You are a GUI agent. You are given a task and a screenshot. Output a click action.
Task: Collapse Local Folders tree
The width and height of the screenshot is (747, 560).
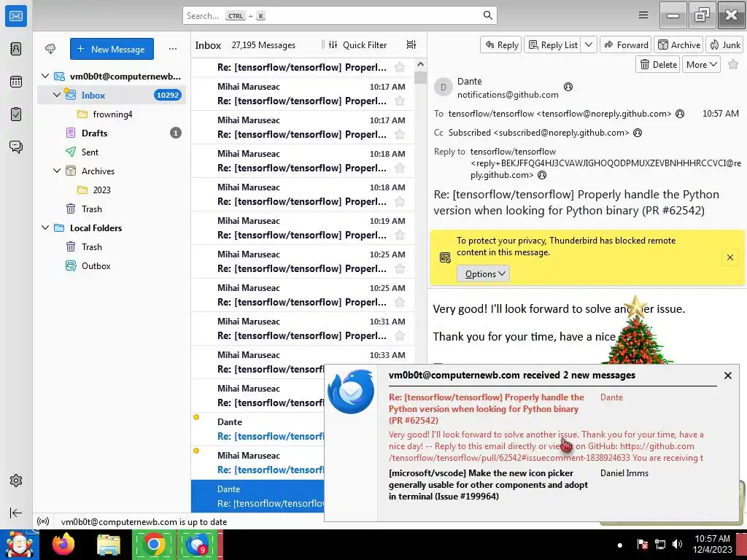pyautogui.click(x=45, y=227)
